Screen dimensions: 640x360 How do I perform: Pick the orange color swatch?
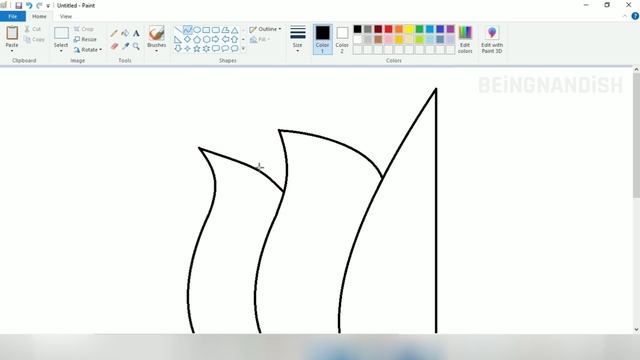click(399, 29)
